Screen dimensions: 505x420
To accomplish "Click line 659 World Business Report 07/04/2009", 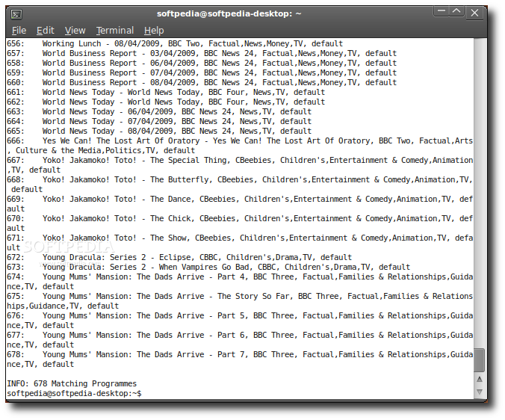I will [202, 72].
